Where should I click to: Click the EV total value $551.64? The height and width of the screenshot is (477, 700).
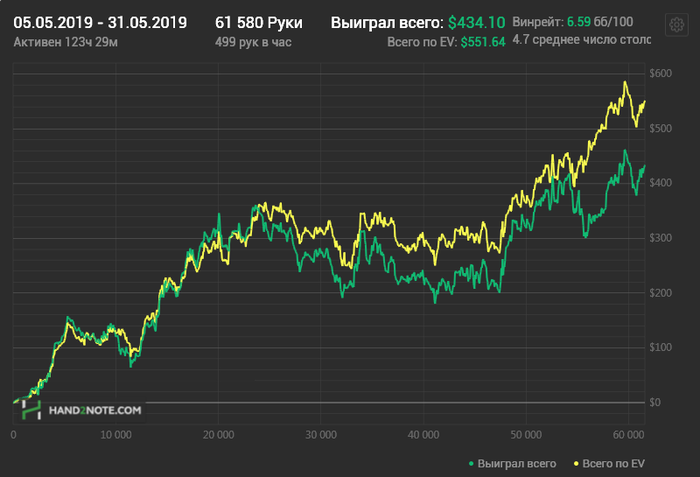pos(483,42)
